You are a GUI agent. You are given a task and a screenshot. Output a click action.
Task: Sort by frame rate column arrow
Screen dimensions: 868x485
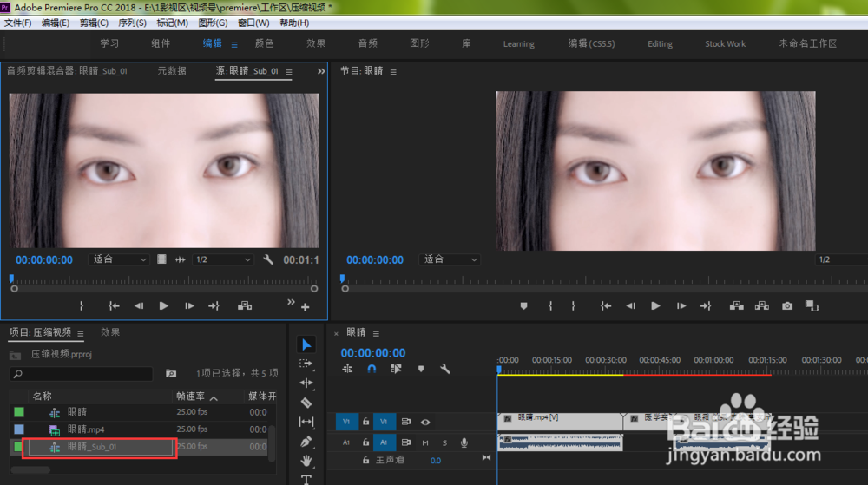pyautogui.click(x=214, y=397)
